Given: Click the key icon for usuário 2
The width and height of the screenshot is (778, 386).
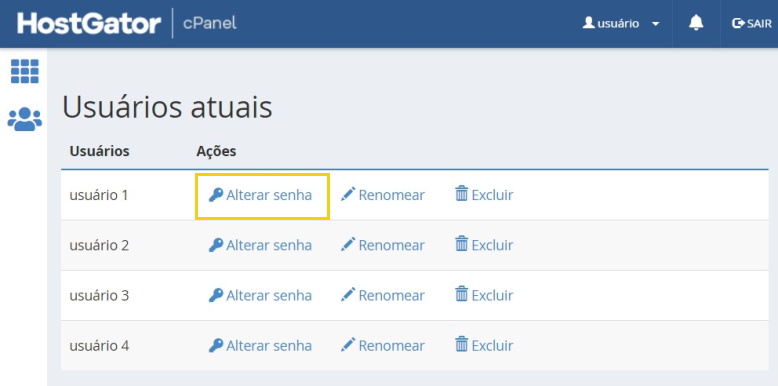Looking at the screenshot, I should click(215, 245).
